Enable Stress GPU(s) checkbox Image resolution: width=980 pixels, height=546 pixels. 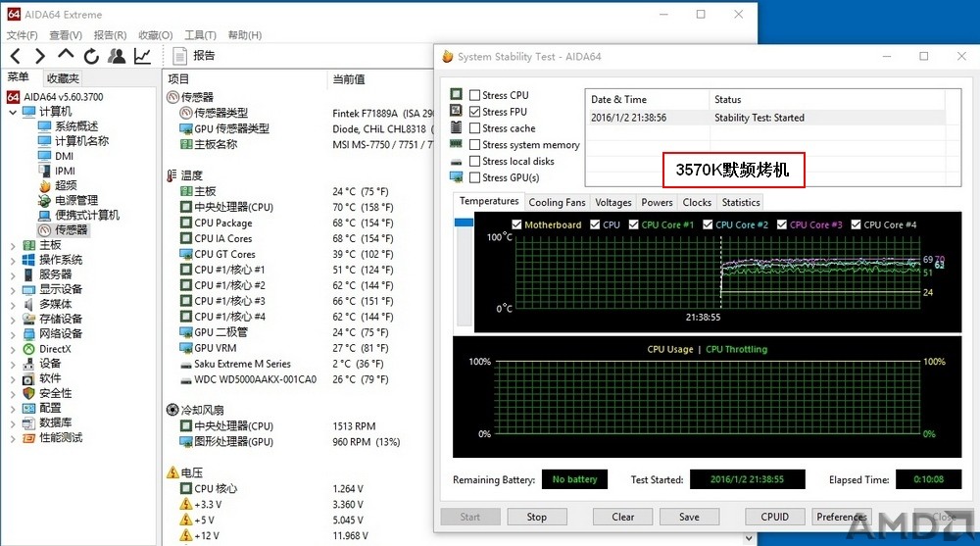[475, 177]
